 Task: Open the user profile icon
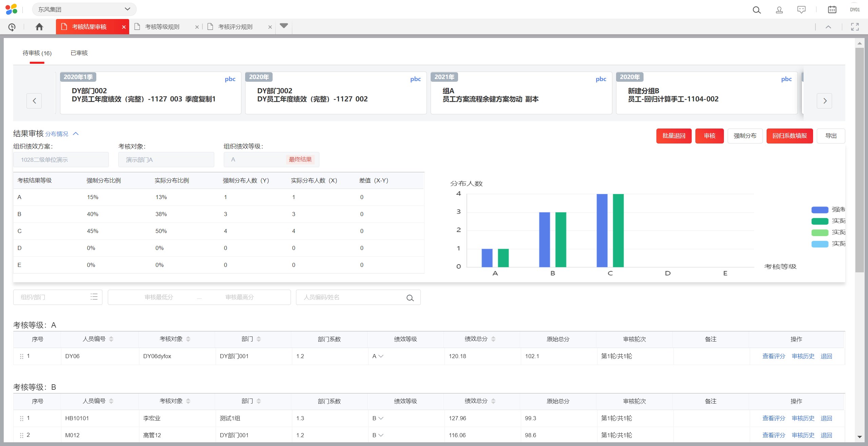coord(779,10)
